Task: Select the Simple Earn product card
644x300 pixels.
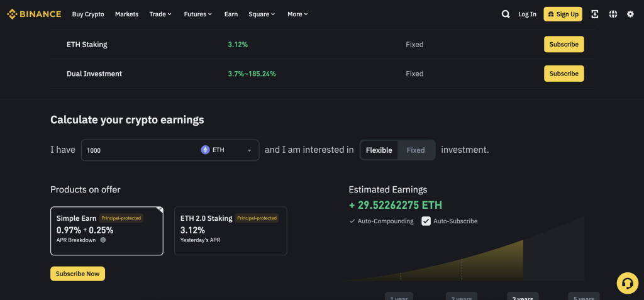Action: point(107,231)
